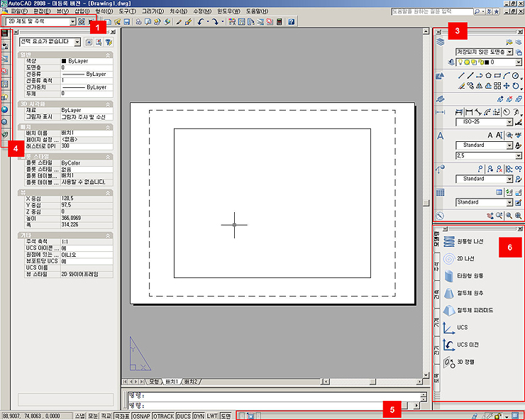Open the text height 2.5 dropdown
The width and height of the screenshot is (525, 420).
[x=489, y=156]
